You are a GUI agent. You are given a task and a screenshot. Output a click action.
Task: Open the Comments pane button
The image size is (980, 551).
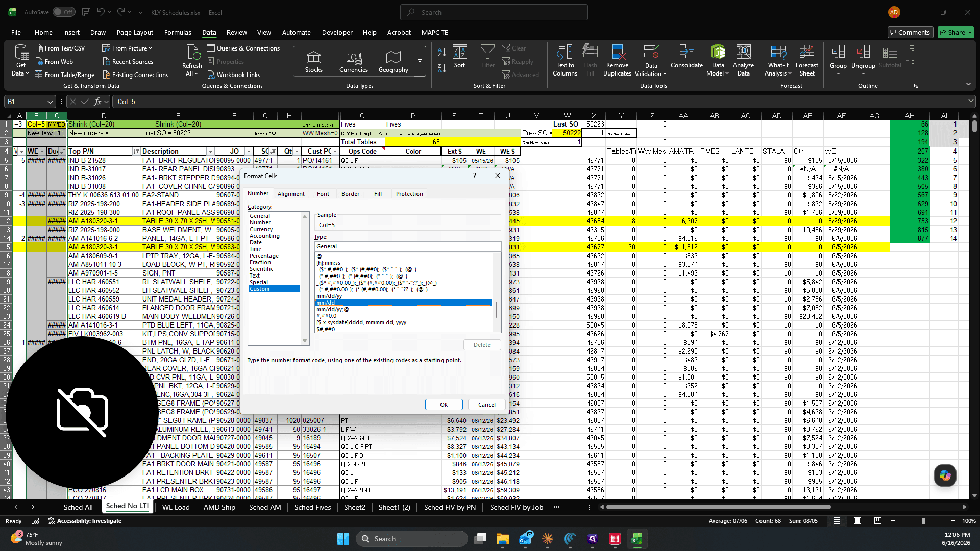pos(910,32)
